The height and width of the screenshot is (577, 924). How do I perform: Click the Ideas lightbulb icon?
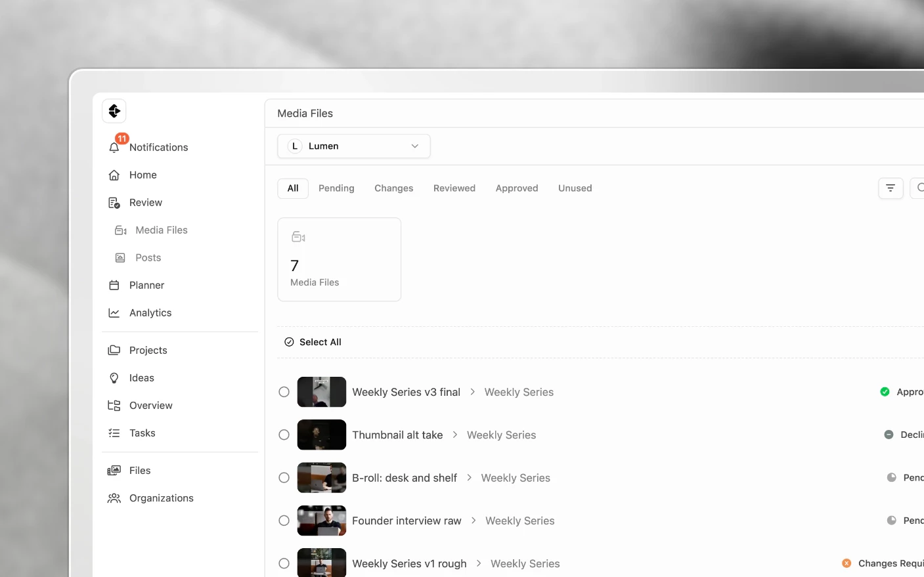pos(114,378)
